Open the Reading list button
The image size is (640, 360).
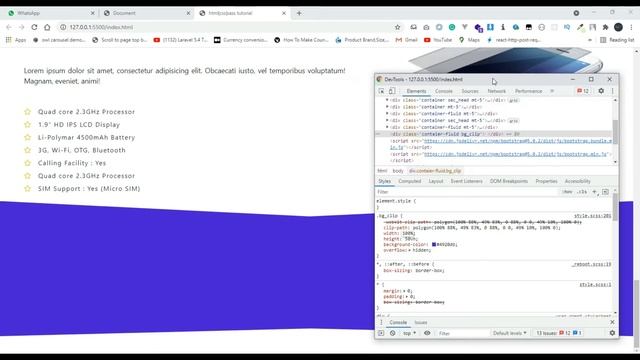[617, 40]
